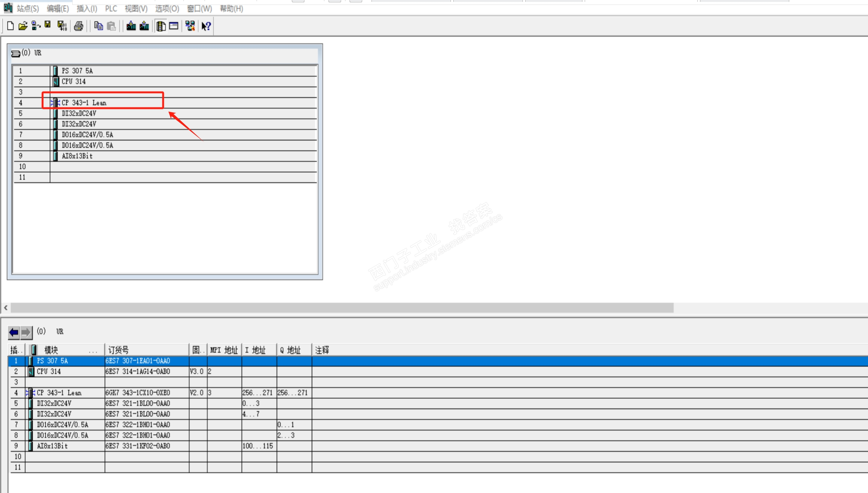This screenshot has width=868, height=493.
Task: Click the gray forward arrow button
Action: (26, 332)
